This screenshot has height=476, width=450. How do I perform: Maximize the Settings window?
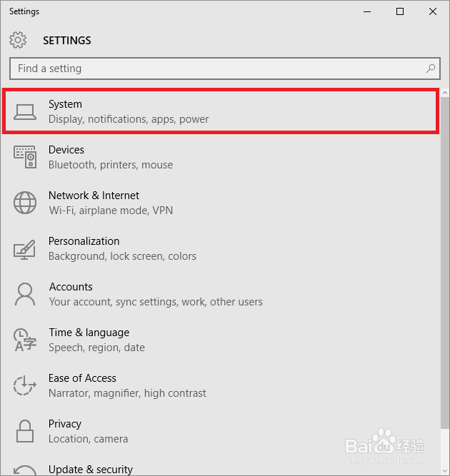400,11
